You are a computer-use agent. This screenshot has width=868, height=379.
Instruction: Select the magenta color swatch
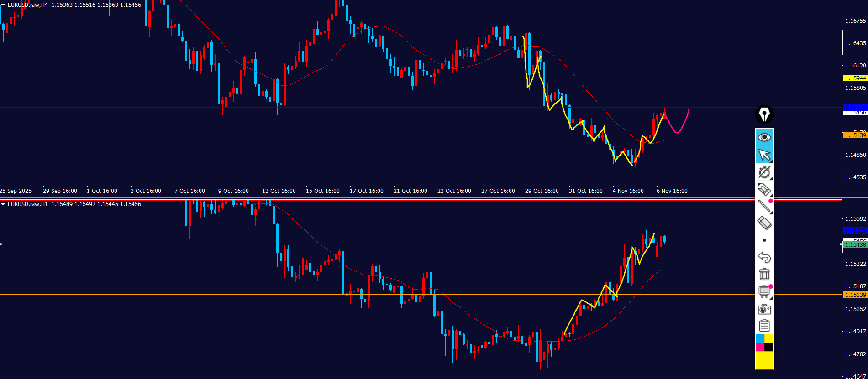tap(760, 347)
